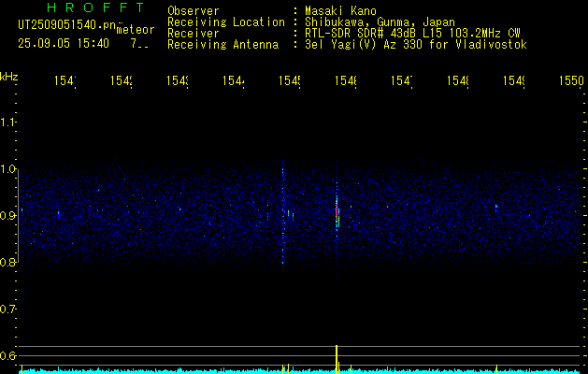
Task: Click the 'Receiving Antenna' label
Action: [x=223, y=45]
